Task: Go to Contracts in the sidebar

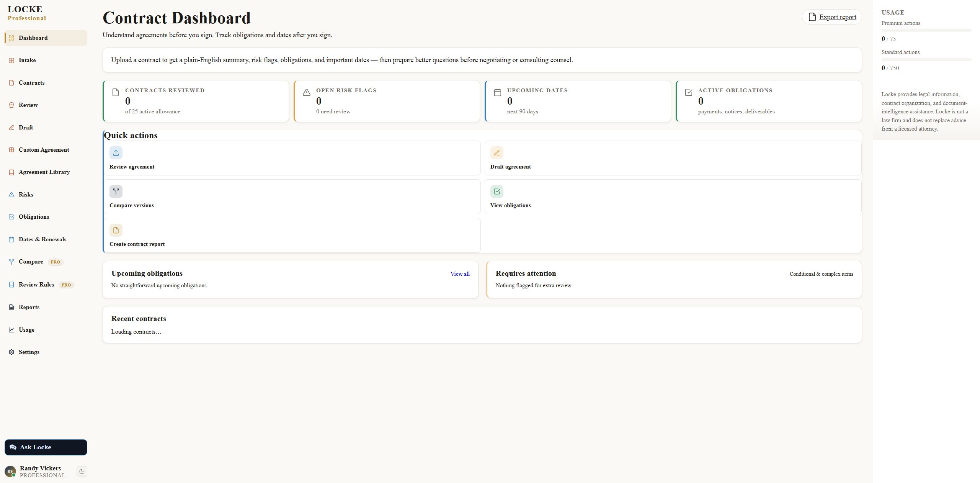Action: (46, 83)
